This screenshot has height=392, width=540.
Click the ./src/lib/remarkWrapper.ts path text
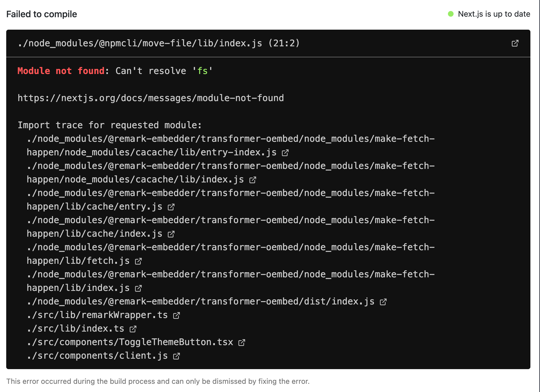[97, 315]
